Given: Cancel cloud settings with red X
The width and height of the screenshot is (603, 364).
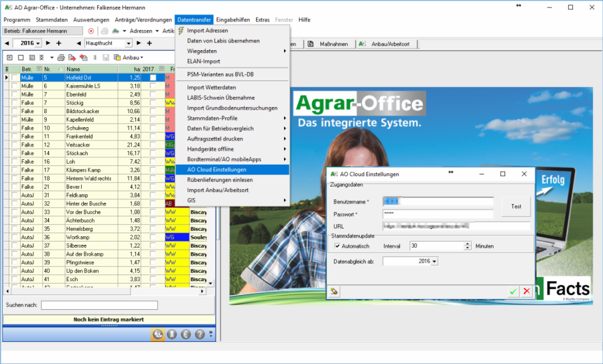Looking at the screenshot, I should point(527,292).
